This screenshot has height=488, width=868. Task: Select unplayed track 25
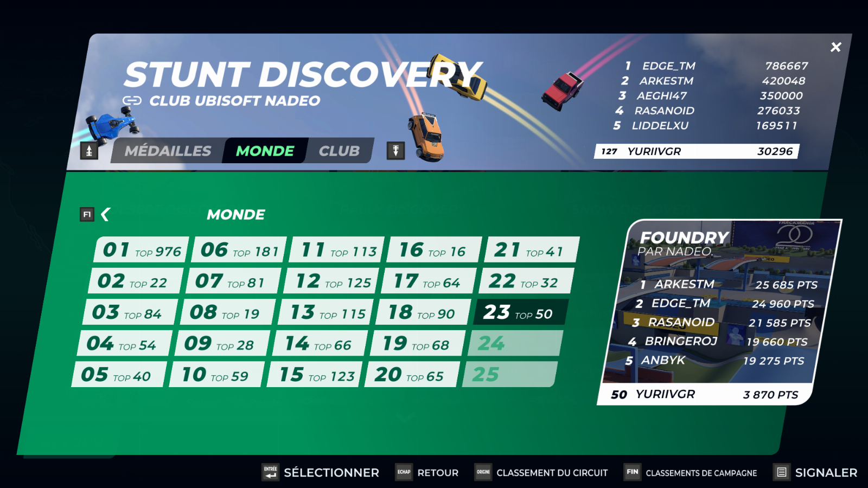pos(508,375)
